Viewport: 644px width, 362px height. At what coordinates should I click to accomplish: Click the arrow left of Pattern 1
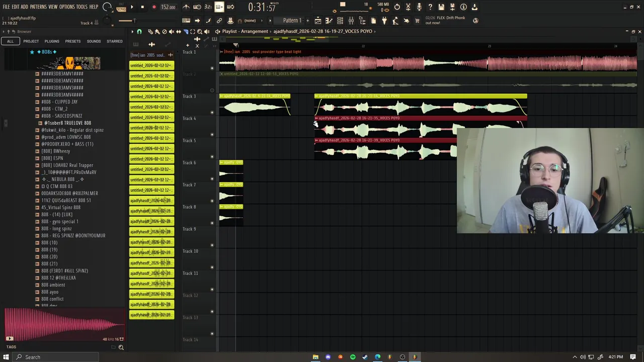point(270,21)
